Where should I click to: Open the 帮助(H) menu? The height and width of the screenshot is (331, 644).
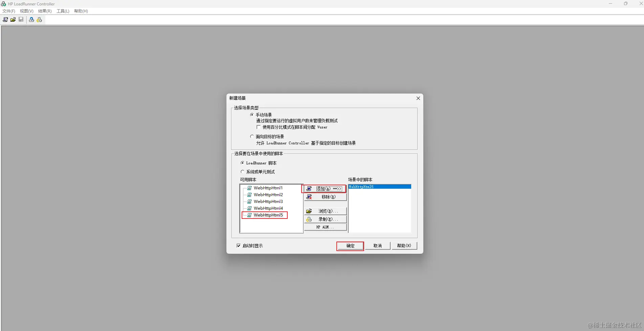(x=81, y=11)
